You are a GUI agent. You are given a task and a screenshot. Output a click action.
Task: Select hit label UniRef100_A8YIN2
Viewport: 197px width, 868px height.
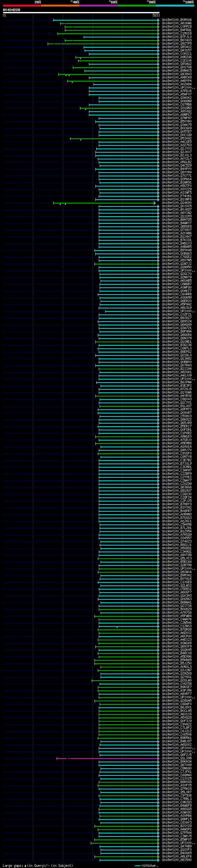177,213
